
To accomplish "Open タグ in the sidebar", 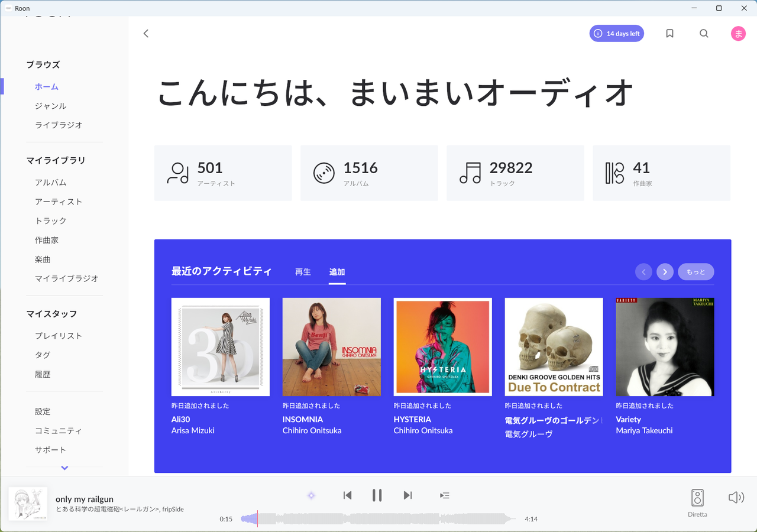I will [x=43, y=355].
